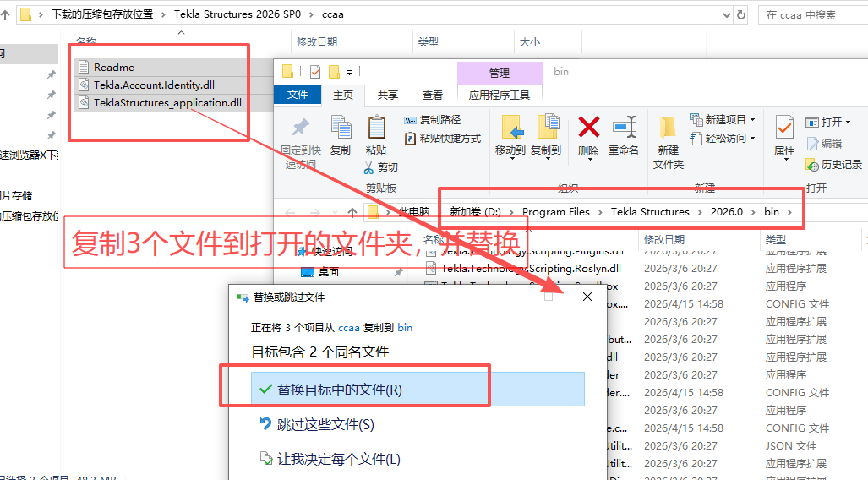Open address history dropdown in ccaa window

pos(727,15)
